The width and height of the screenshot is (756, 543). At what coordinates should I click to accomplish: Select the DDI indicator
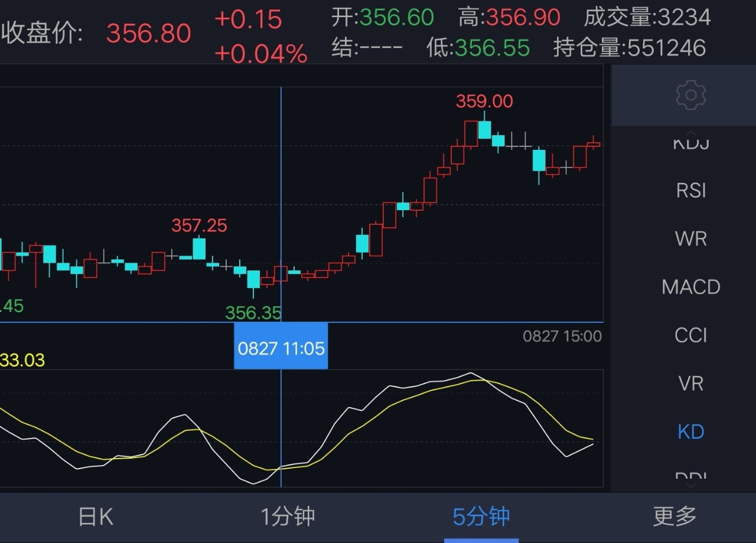[690, 475]
